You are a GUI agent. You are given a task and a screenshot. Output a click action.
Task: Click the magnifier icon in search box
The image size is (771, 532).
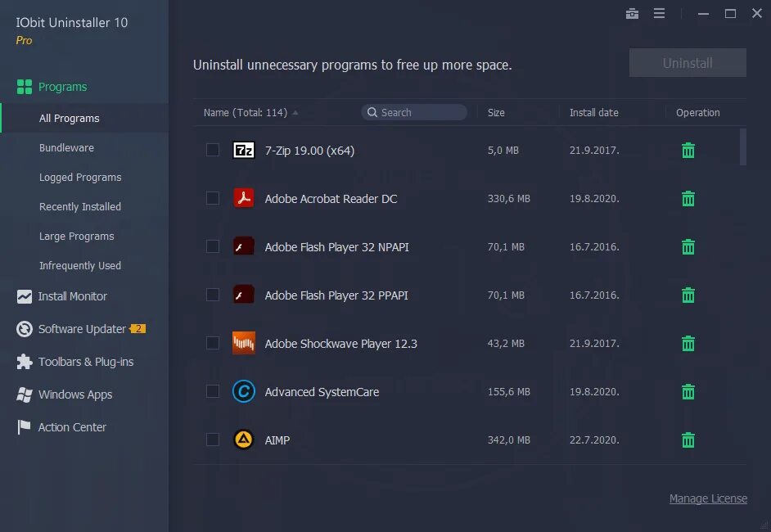pos(372,113)
